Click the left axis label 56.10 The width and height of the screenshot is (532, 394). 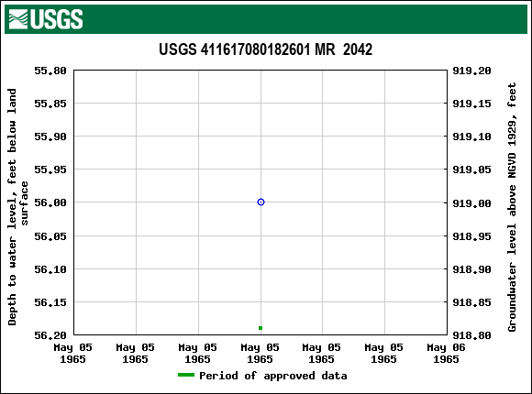pyautogui.click(x=50, y=269)
